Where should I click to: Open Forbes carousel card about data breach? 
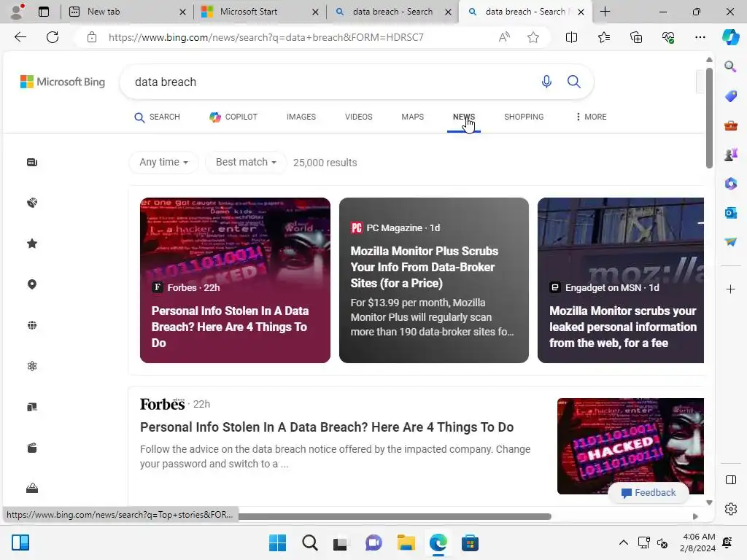click(x=235, y=280)
